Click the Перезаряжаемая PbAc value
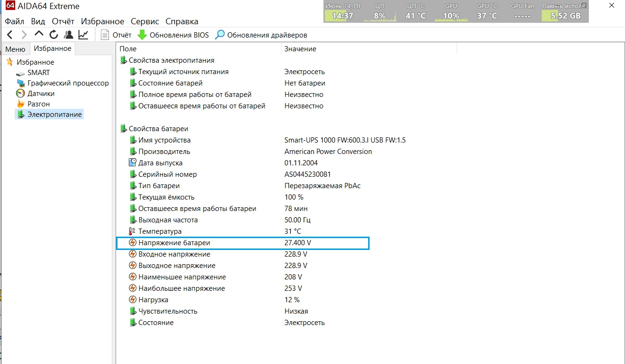 pos(322,186)
